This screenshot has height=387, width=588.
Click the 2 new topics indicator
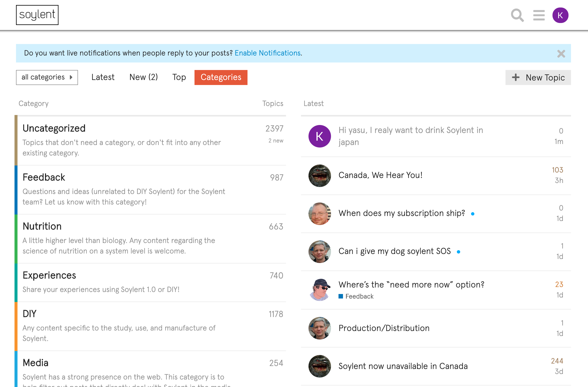pos(276,140)
